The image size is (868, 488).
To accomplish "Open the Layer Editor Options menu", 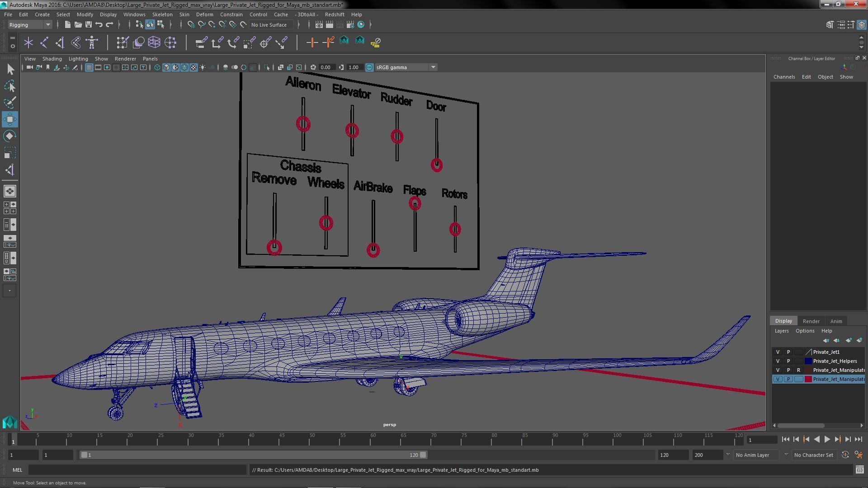I will point(805,331).
